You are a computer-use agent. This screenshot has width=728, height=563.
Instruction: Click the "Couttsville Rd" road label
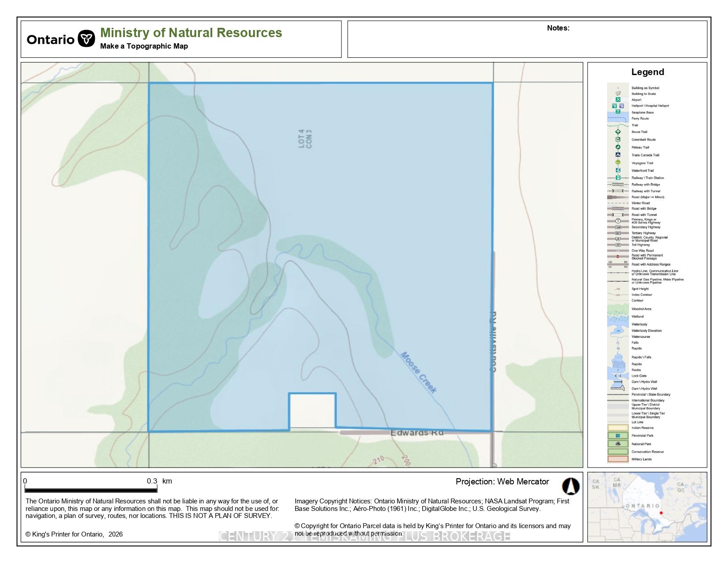[x=493, y=342]
